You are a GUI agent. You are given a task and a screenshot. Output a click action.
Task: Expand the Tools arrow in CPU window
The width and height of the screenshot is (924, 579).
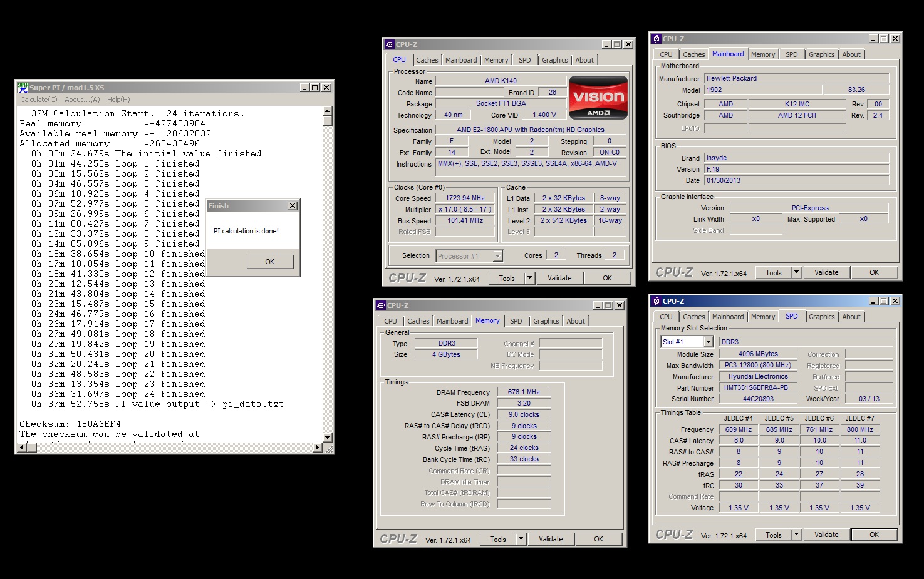click(x=529, y=278)
